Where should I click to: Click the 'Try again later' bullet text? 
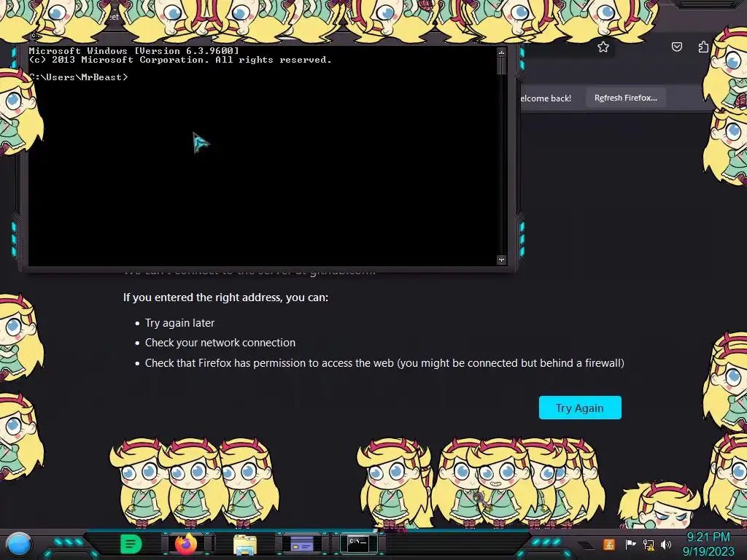click(179, 322)
